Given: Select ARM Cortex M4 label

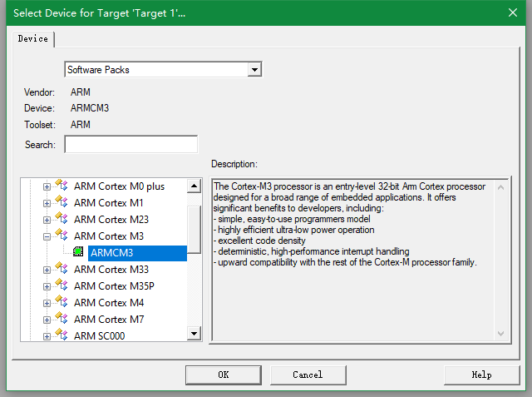Looking at the screenshot, I should click(x=109, y=303).
